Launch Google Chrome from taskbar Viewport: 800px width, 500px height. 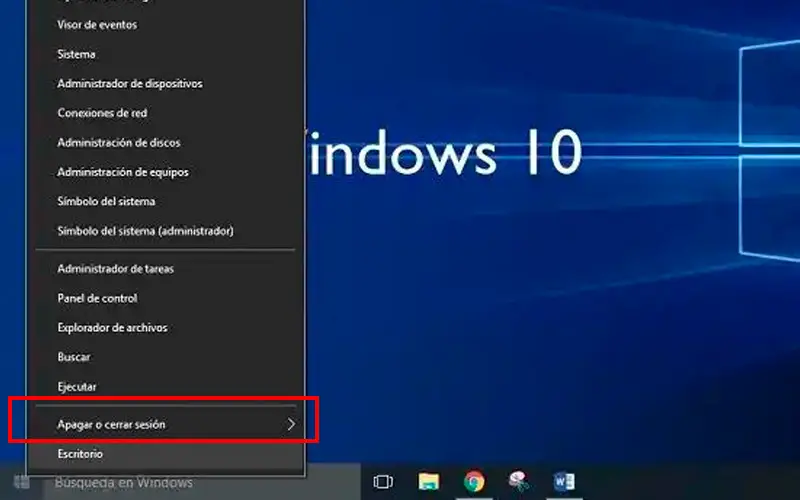pos(474,482)
